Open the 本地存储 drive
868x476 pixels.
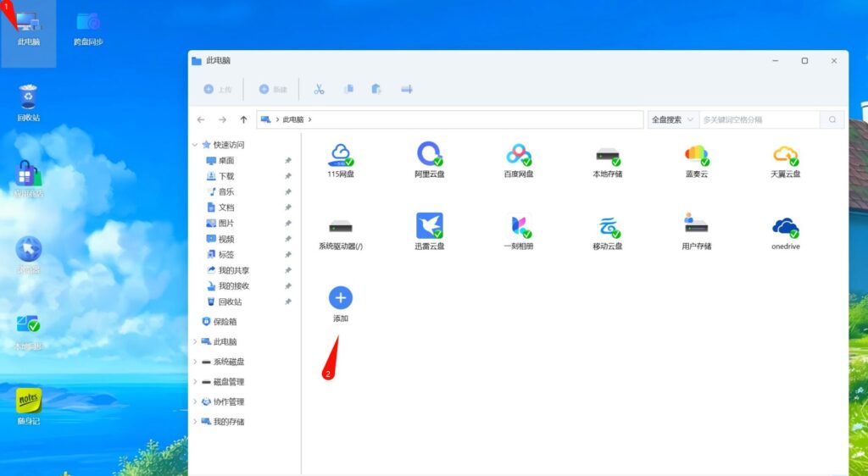(x=607, y=160)
